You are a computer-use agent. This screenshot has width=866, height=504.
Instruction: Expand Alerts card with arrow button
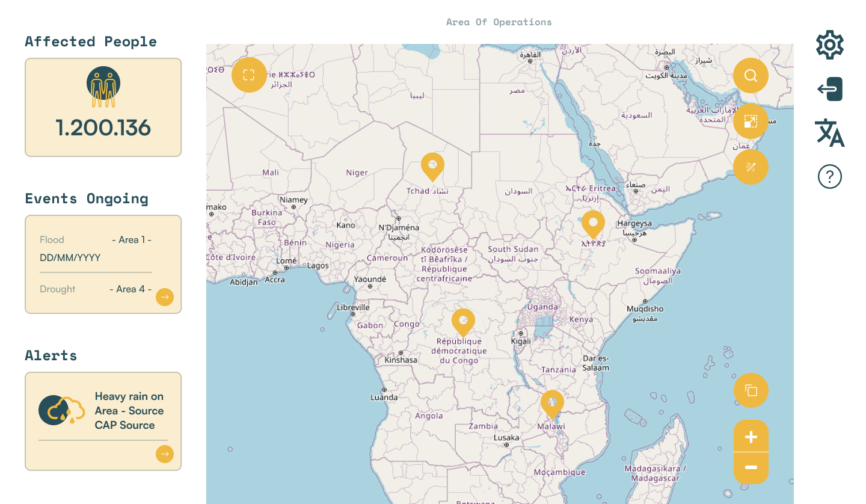coord(165,454)
